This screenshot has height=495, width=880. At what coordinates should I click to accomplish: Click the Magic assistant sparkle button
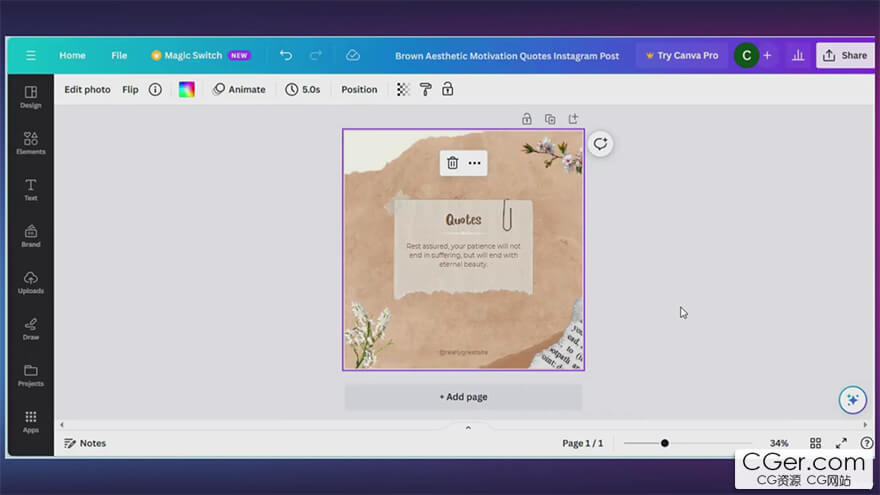(852, 399)
